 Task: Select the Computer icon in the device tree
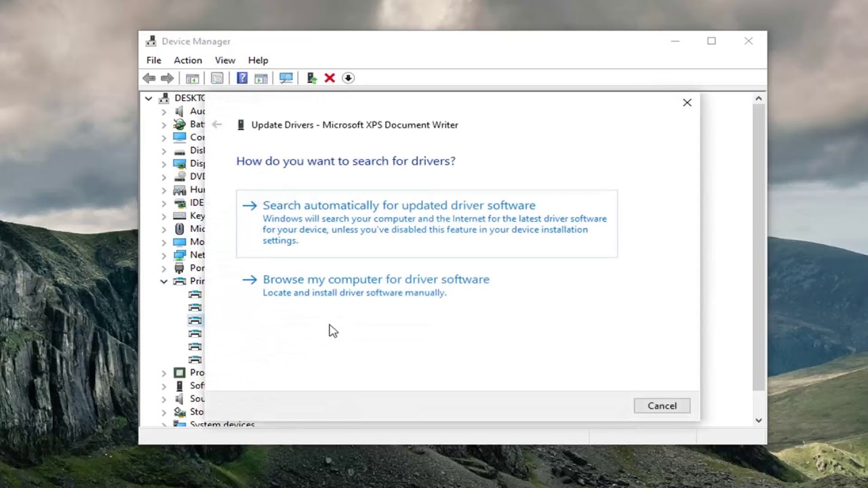(180, 137)
